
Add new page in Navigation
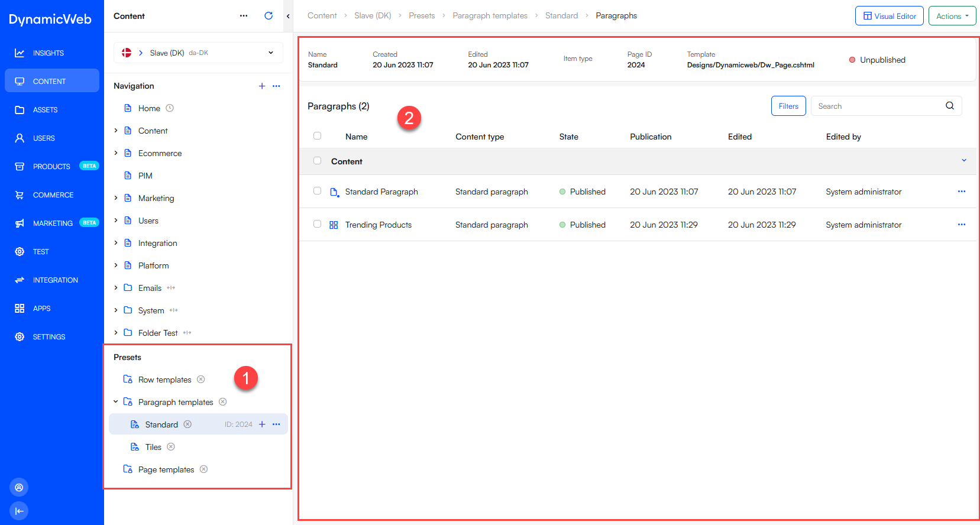tap(262, 86)
